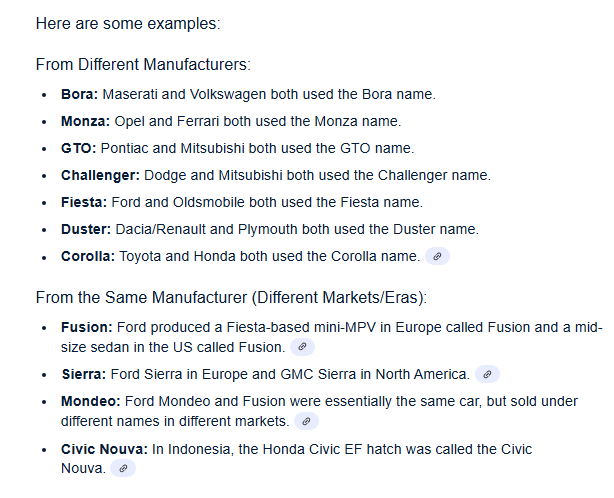Image resolution: width=614 pixels, height=498 pixels.
Task: Open the citation link after the Mondeo entry
Action: pyautogui.click(x=306, y=421)
